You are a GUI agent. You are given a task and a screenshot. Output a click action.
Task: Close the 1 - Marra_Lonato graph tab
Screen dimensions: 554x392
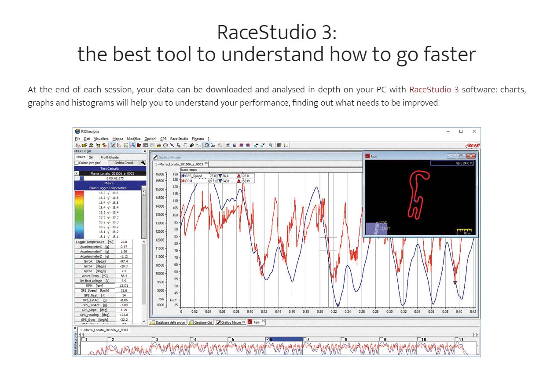click(206, 163)
